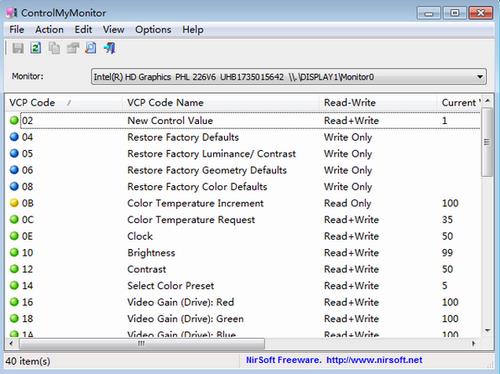Open the Edit menu
This screenshot has width=500, height=374.
[x=83, y=30]
